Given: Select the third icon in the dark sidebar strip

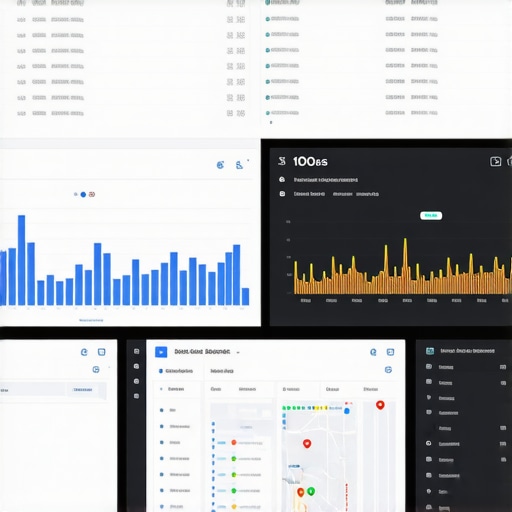Looking at the screenshot, I should [136, 381].
